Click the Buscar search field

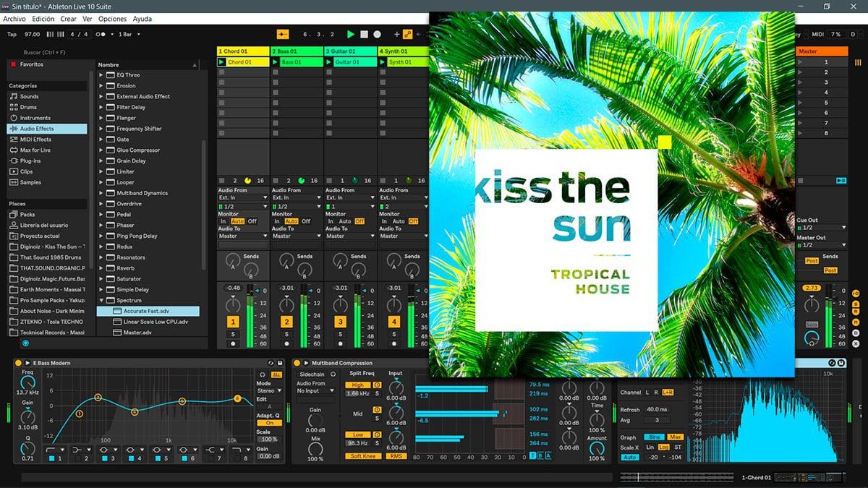click(x=51, y=52)
